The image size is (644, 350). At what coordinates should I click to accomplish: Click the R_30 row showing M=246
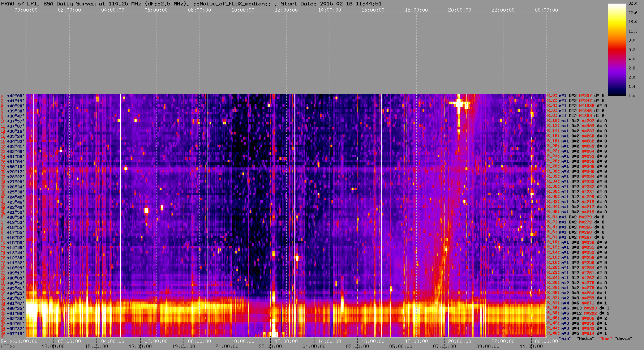[577, 172]
